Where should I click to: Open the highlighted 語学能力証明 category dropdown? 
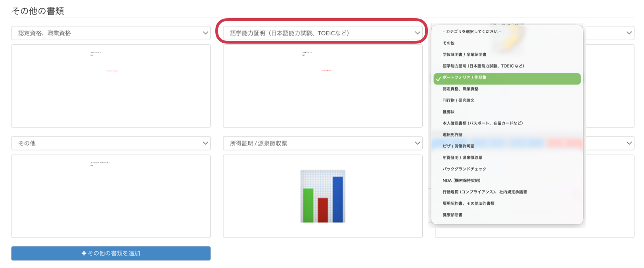(322, 33)
